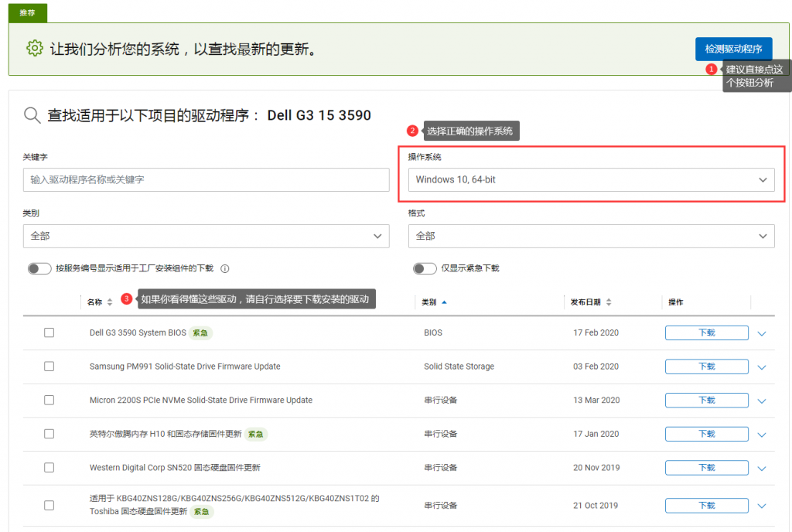The image size is (792, 532).
Task: Sort by 名称 column arrows
Action: click(110, 302)
